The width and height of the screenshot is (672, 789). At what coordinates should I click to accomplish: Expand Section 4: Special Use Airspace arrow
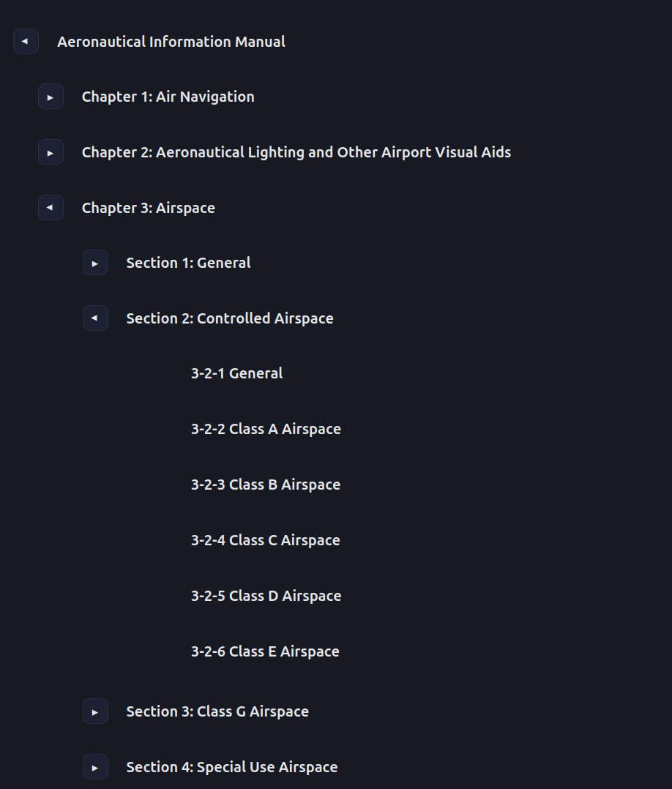click(95, 767)
